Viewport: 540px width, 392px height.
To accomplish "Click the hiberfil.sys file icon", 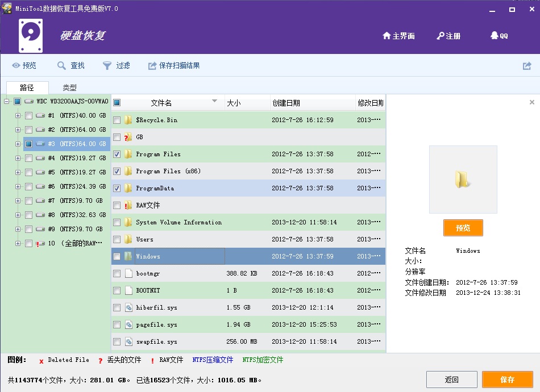I will coord(128,307).
